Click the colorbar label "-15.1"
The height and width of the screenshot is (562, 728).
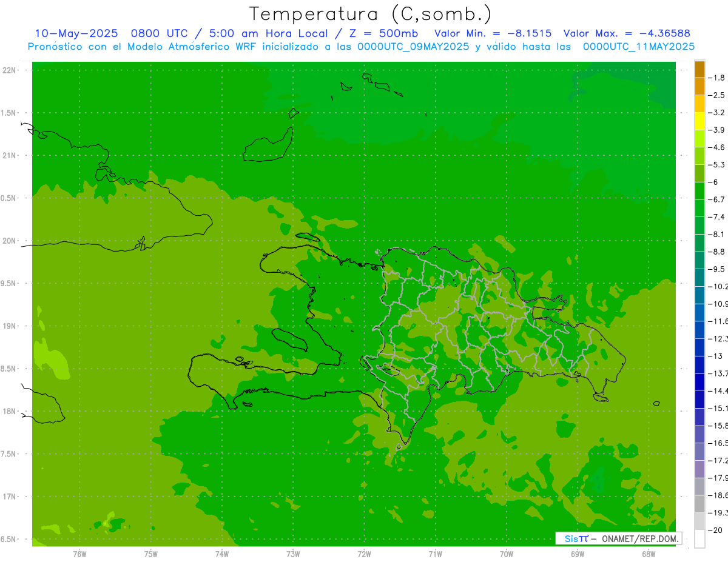pos(718,408)
